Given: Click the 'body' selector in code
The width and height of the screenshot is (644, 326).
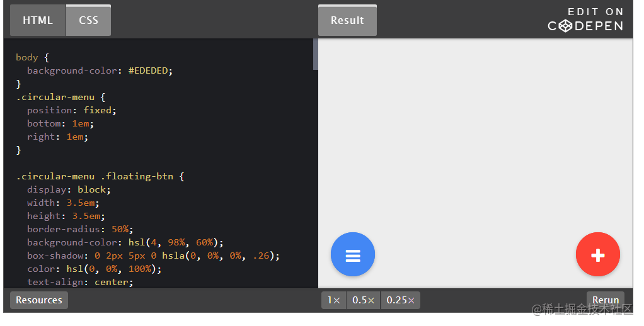Looking at the screenshot, I should 26,57.
